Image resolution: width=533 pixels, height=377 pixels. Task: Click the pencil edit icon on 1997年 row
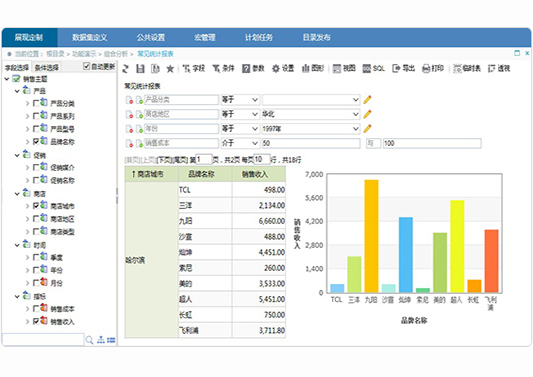(x=367, y=129)
